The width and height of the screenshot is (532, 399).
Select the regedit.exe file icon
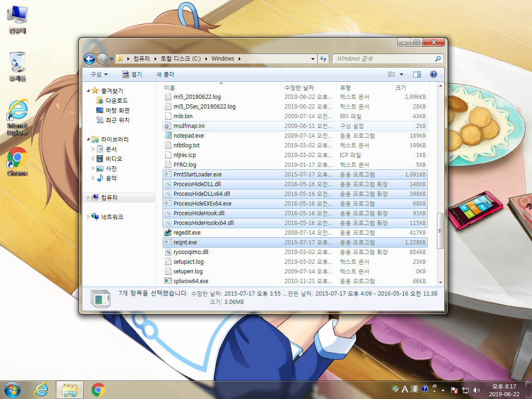click(x=168, y=232)
